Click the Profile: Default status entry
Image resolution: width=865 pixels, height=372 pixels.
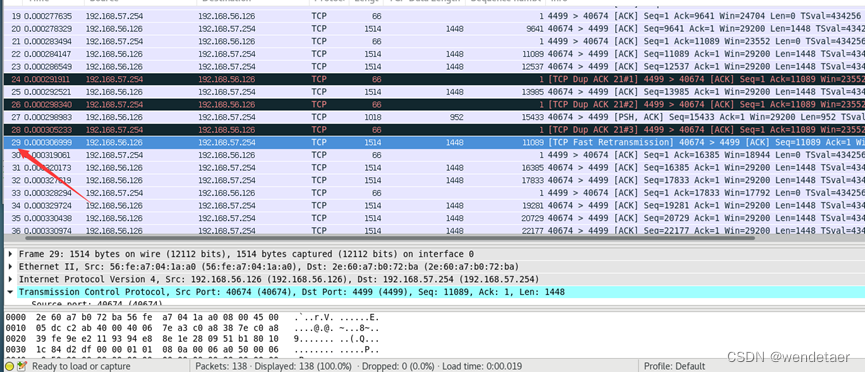(674, 366)
